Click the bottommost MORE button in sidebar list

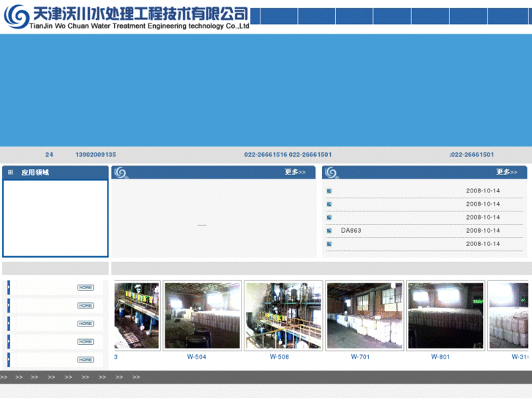pyautogui.click(x=86, y=359)
